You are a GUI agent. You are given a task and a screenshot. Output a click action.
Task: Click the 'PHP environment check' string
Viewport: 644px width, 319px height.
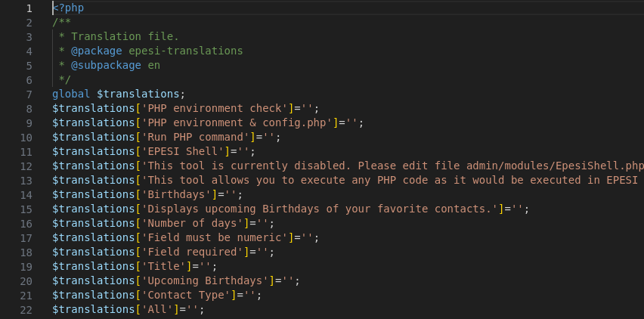click(215, 109)
